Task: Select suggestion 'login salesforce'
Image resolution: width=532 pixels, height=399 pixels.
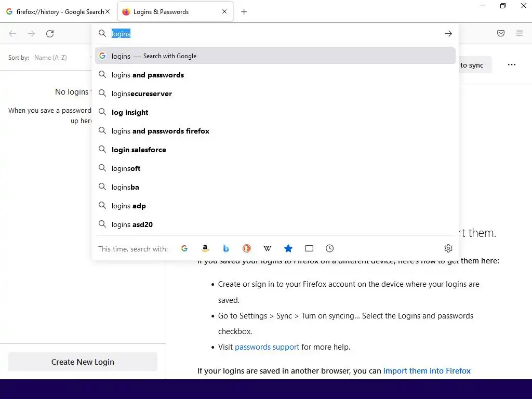Action: [275, 150]
